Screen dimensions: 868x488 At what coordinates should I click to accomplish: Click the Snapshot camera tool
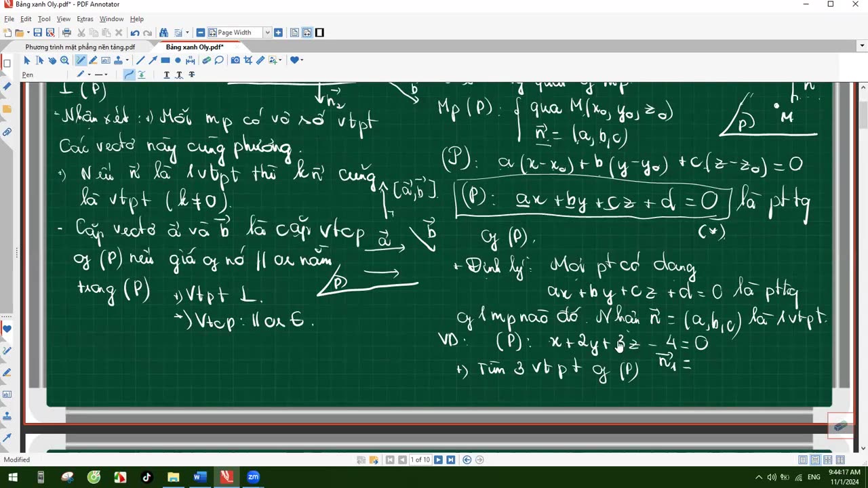click(235, 60)
